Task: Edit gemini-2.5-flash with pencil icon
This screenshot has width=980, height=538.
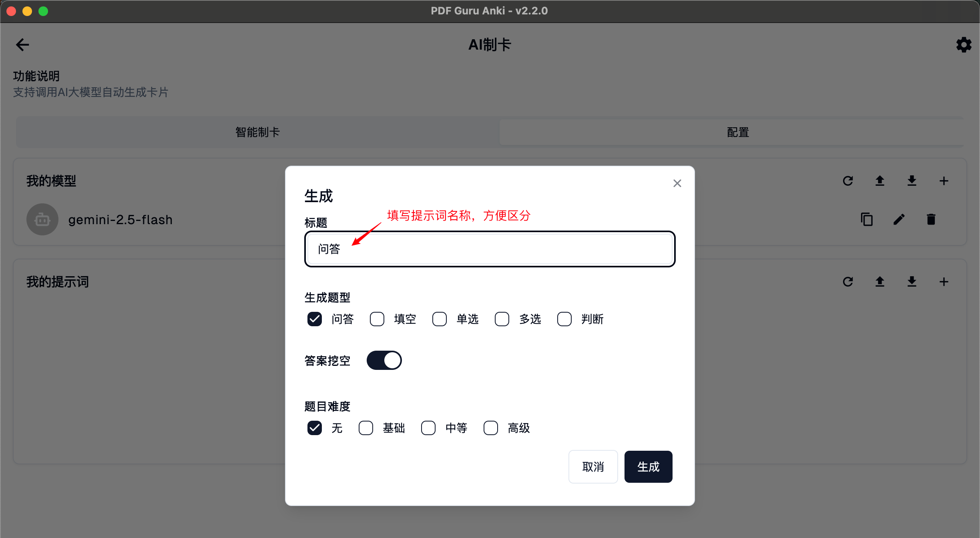Action: 899,219
